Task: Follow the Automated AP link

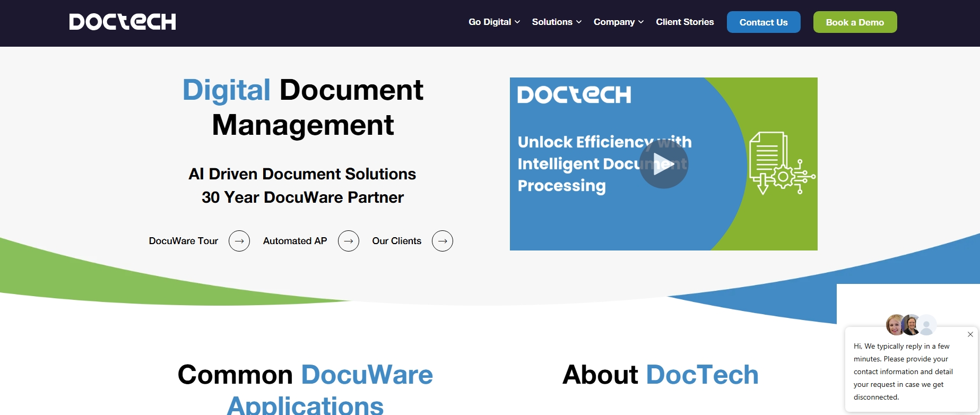Action: [295, 241]
